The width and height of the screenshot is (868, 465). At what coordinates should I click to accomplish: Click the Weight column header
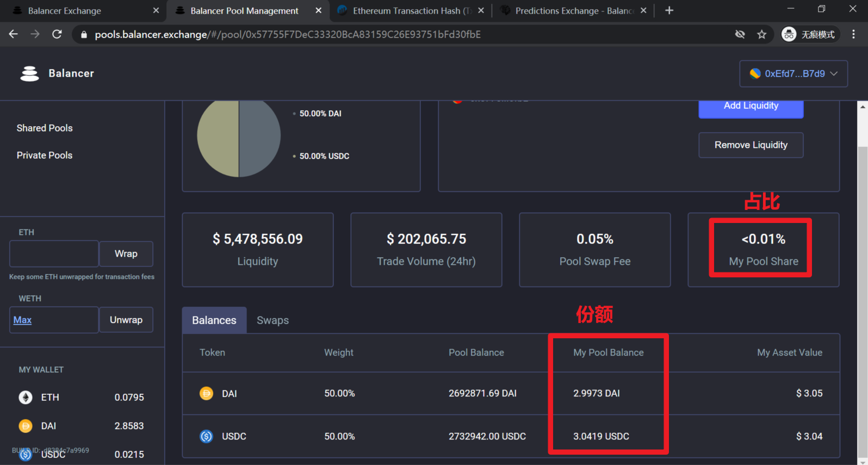[x=339, y=352]
